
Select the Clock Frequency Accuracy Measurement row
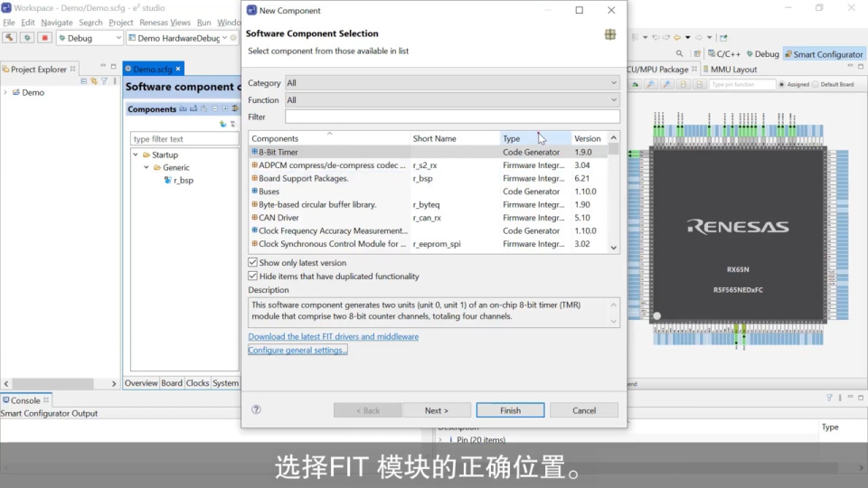428,230
